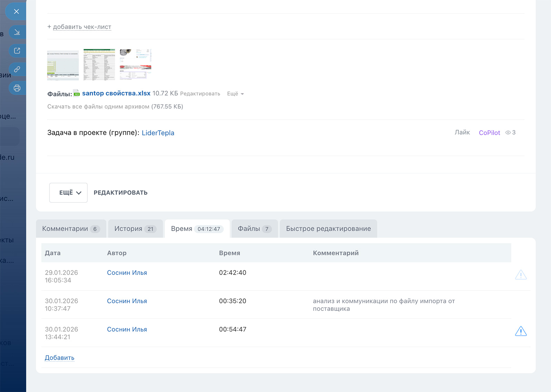Expand the ЕЩЁ button menu
Screen dimensions: 551x392
[x=68, y=193]
